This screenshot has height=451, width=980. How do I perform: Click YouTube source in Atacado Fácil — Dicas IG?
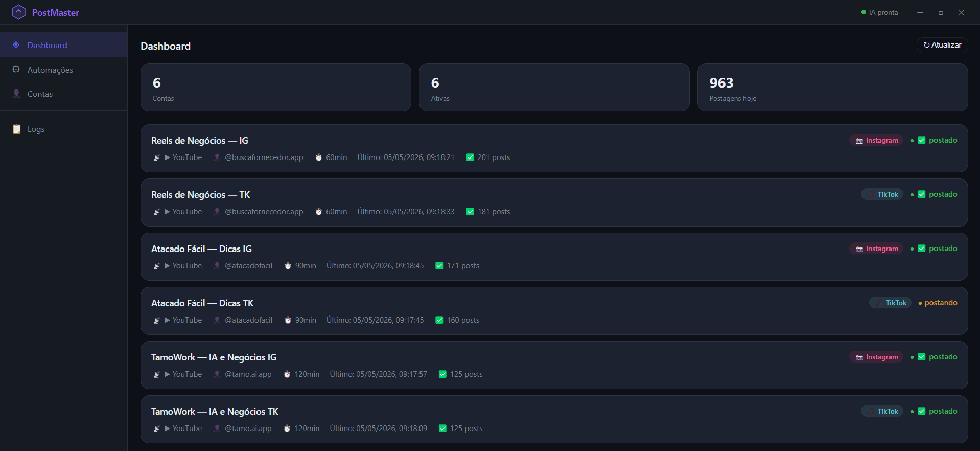coord(183,266)
